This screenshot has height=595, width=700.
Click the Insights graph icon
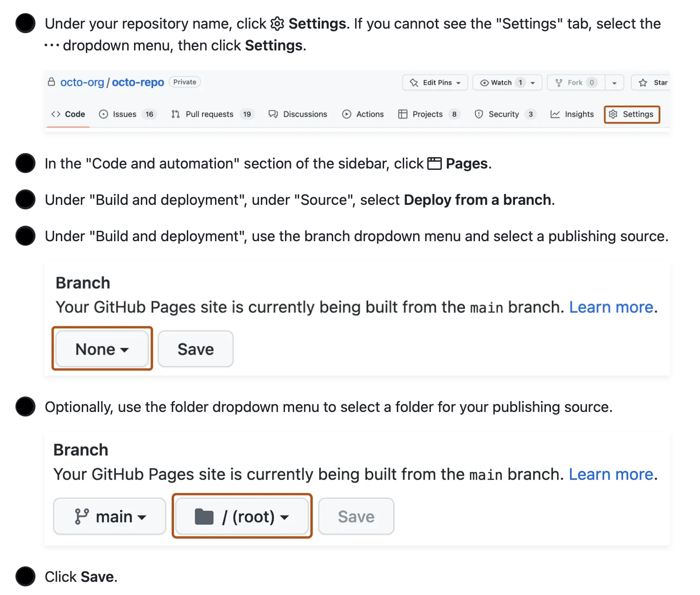point(555,114)
